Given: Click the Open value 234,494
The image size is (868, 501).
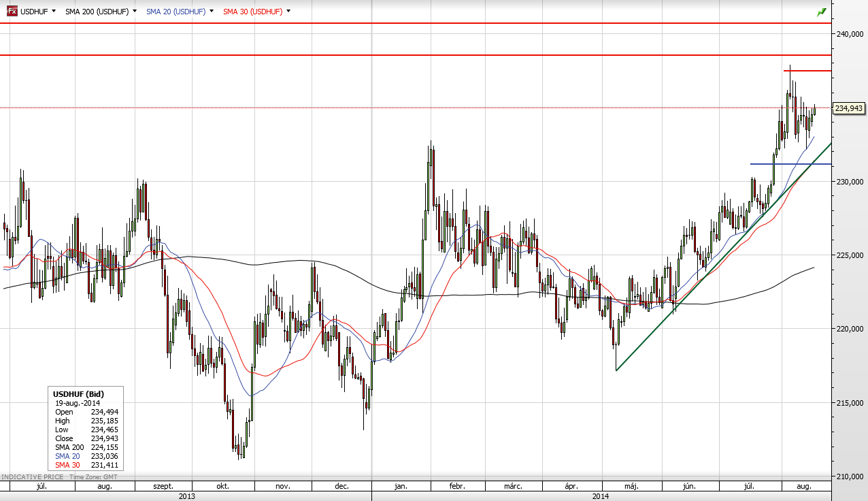Looking at the screenshot, I should [105, 412].
